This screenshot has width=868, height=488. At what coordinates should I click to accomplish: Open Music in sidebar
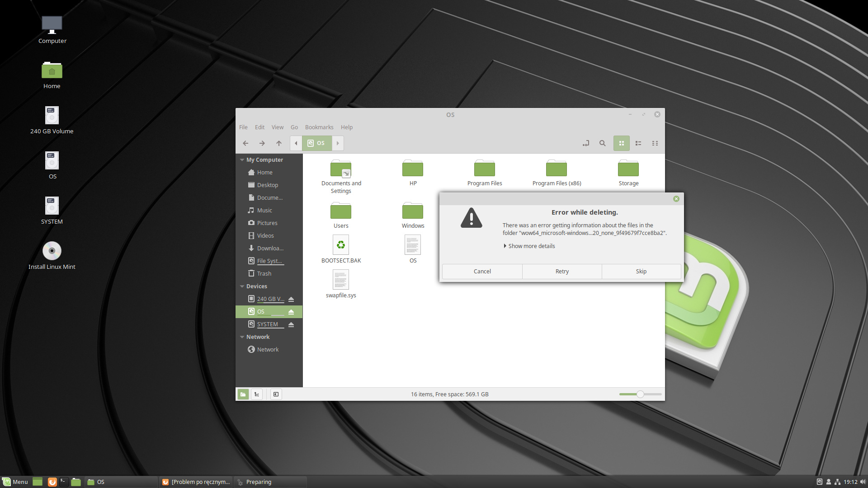pyautogui.click(x=269, y=211)
